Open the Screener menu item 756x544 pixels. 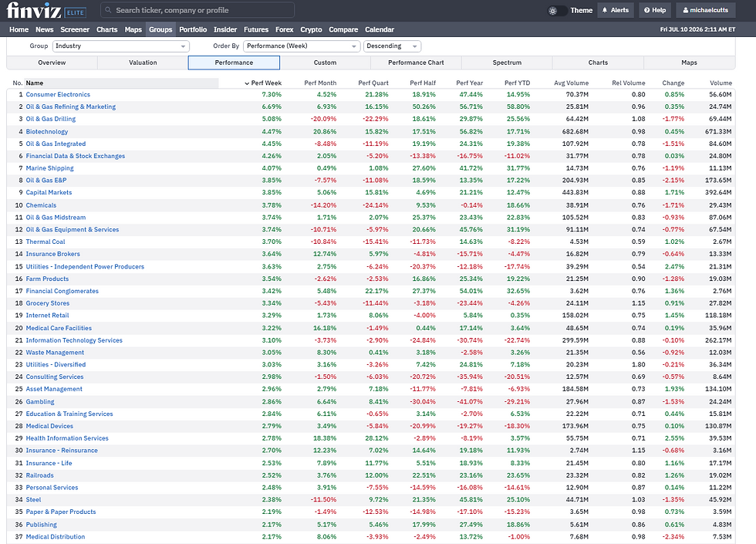coord(75,29)
